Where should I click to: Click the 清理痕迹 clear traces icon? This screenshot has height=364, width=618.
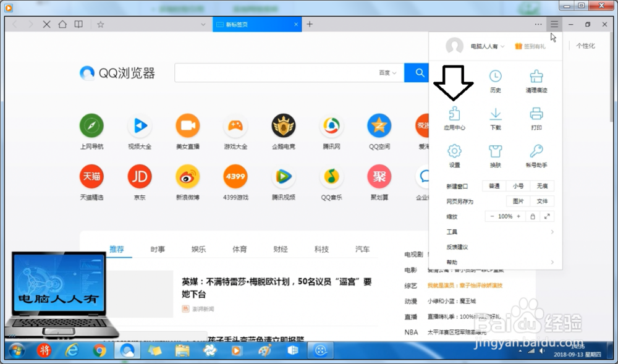(x=536, y=81)
